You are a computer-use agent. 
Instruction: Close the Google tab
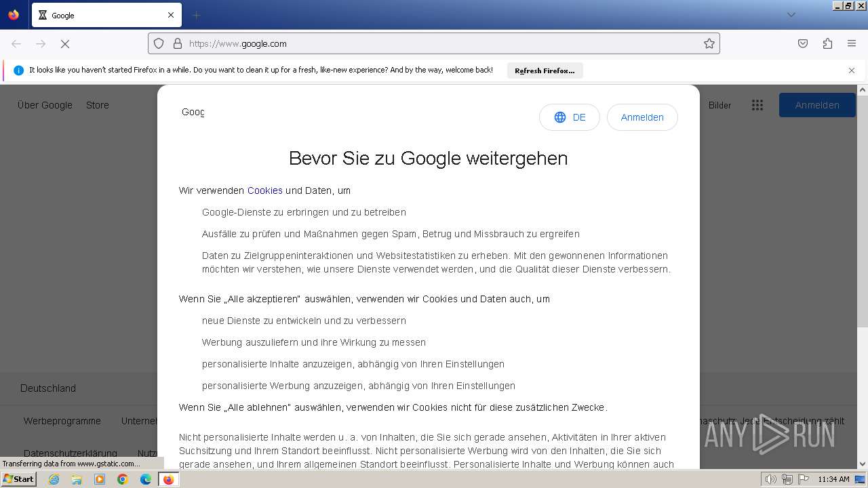[171, 15]
